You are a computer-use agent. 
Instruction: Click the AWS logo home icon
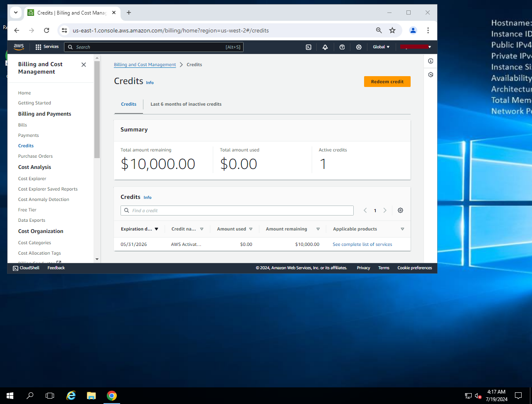click(x=19, y=47)
